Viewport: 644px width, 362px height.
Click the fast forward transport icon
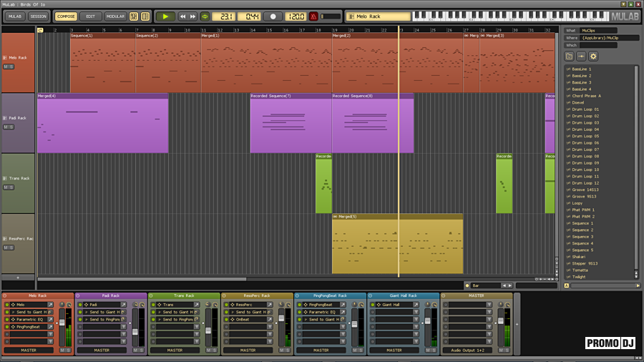click(192, 16)
